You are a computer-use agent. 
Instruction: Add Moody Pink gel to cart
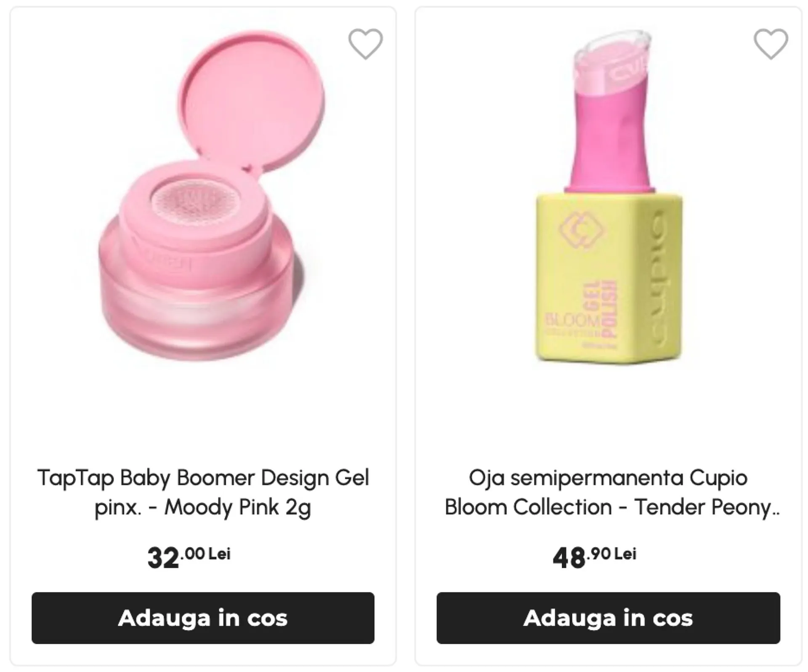click(x=203, y=618)
